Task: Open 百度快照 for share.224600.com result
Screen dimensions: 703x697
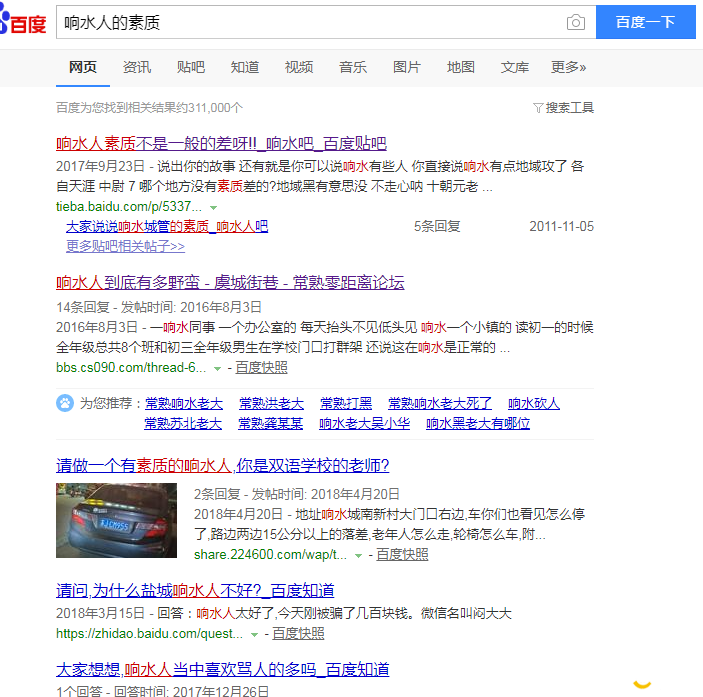Action: point(402,555)
